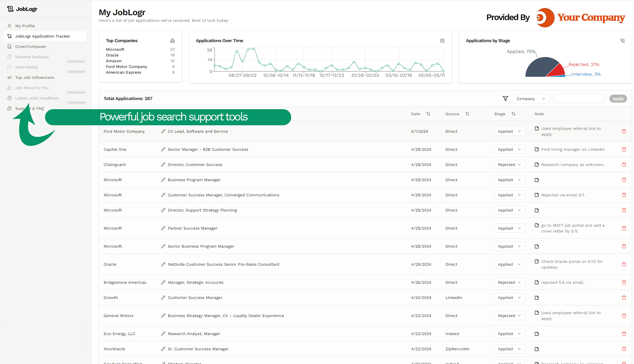Open note for Director, Support Strategy Planning
Screen dimensions: 634x364
(x=537, y=210)
